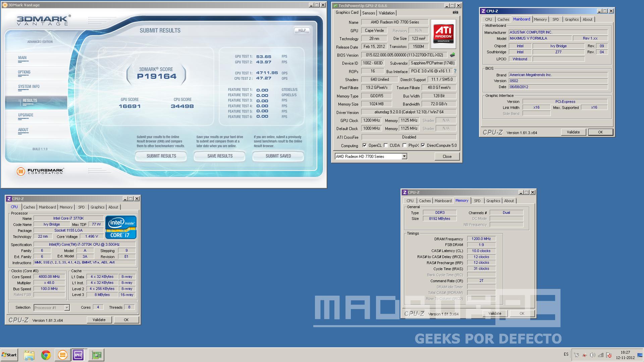644x362 pixels.
Task: Click the Help button in 3DMark
Action: click(x=302, y=30)
